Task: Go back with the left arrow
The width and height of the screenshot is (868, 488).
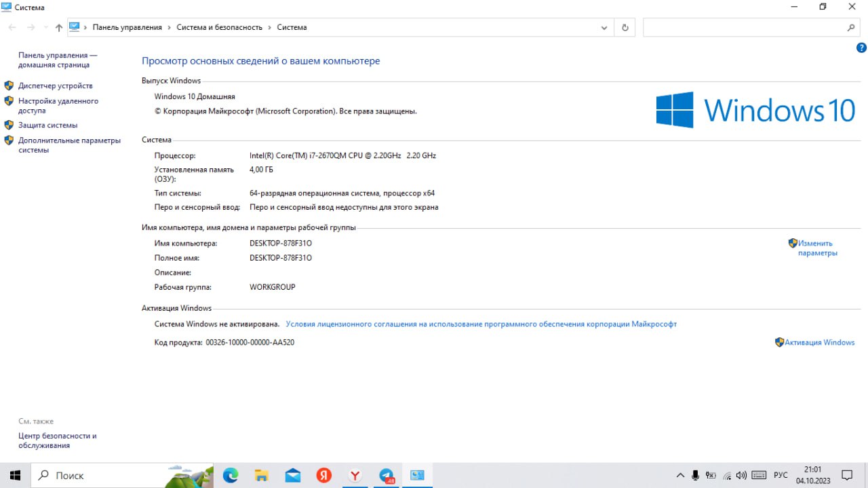Action: (12, 27)
